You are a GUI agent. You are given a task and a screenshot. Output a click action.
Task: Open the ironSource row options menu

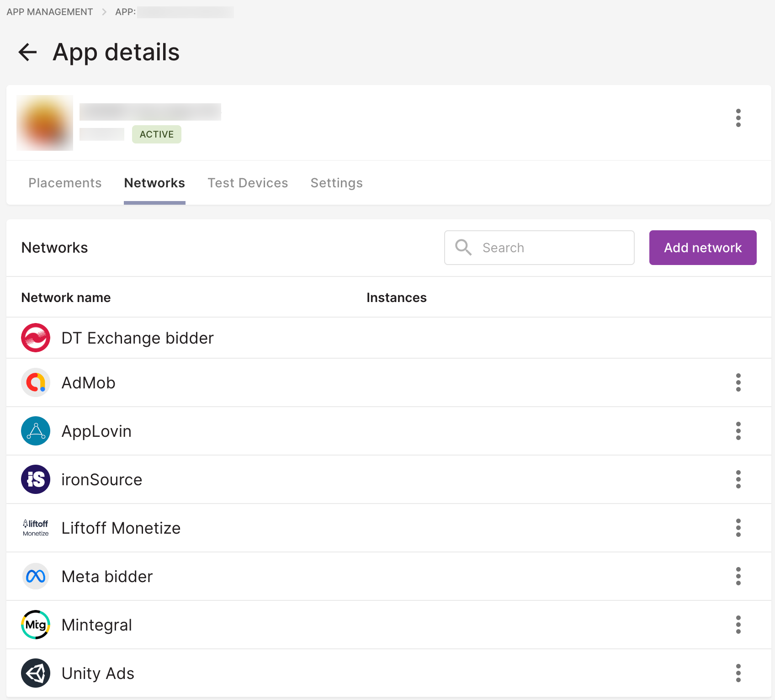pos(738,479)
